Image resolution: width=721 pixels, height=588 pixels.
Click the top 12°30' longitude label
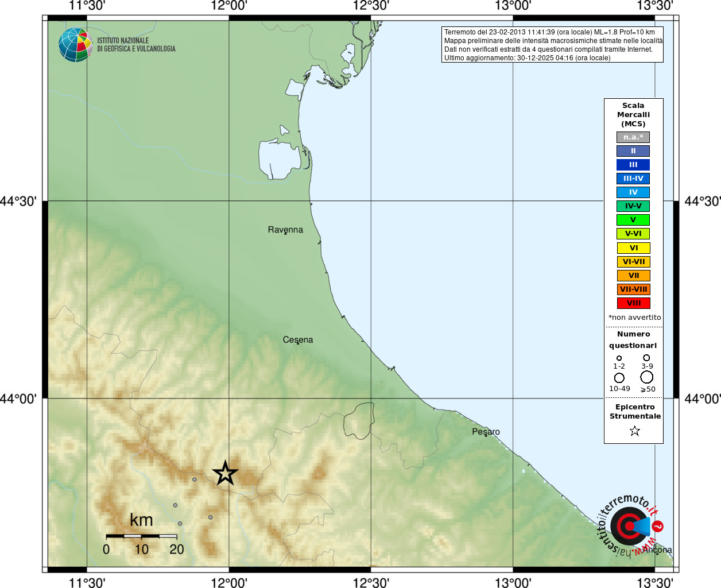tap(371, 6)
